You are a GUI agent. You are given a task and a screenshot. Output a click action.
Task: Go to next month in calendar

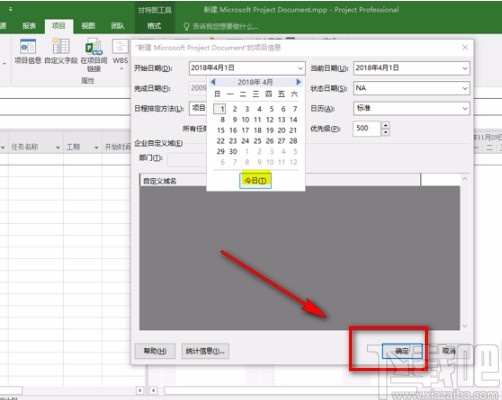tap(298, 82)
